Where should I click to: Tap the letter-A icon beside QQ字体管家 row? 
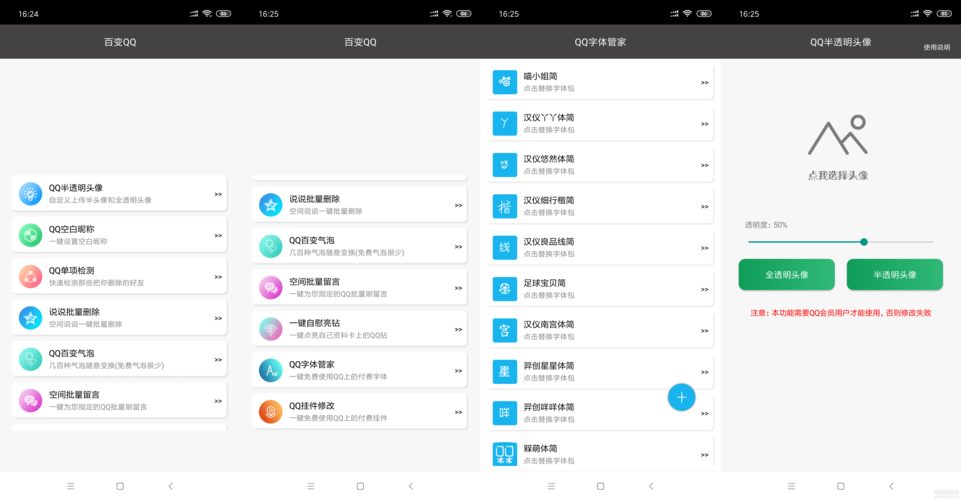270,370
